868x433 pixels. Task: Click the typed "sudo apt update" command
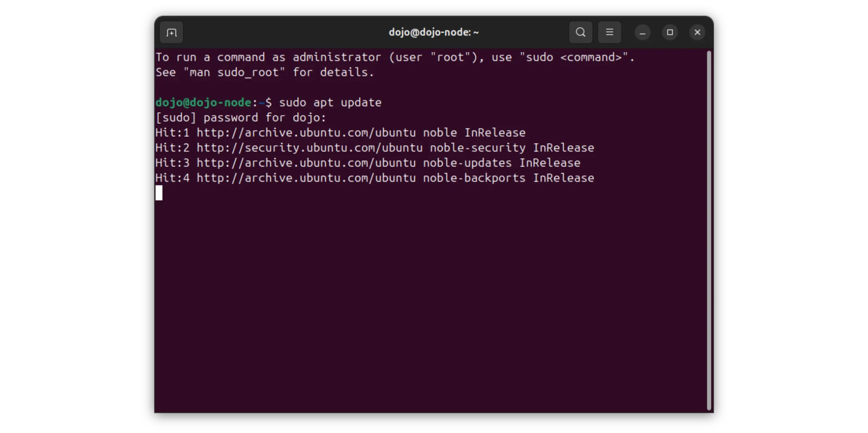(330, 102)
